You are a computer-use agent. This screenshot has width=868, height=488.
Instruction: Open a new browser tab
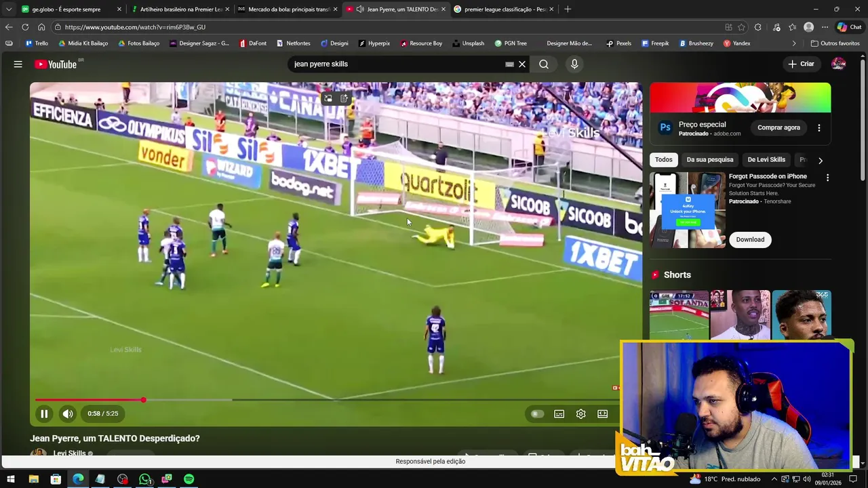coord(568,9)
